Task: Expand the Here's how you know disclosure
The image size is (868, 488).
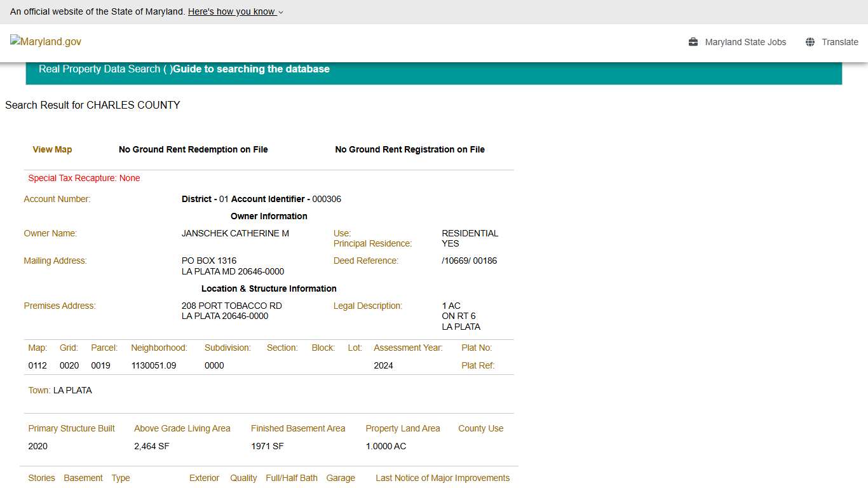Action: click(232, 11)
